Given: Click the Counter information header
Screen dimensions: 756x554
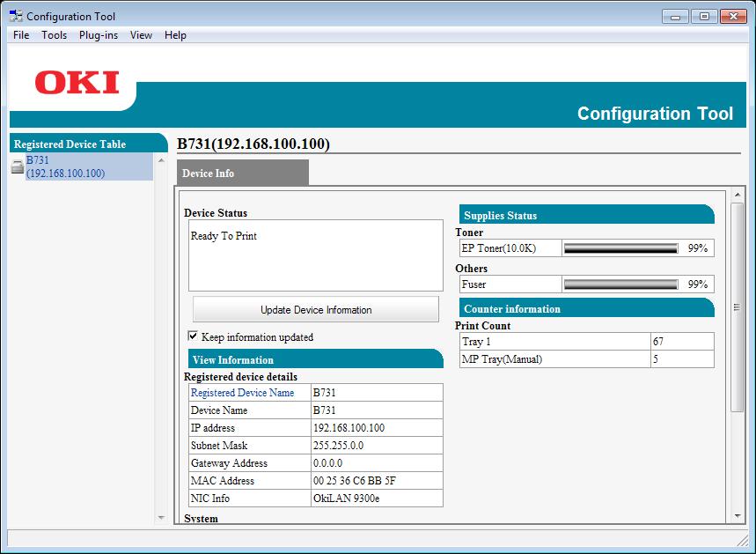Looking at the screenshot, I should point(587,308).
